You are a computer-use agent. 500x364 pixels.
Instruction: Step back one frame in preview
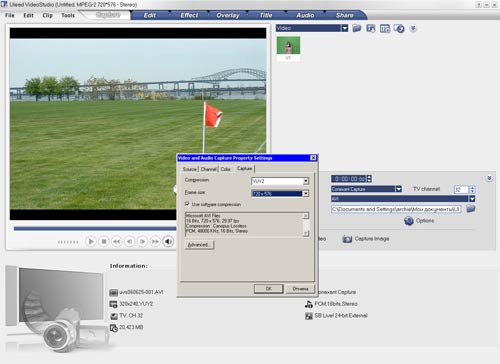129,241
